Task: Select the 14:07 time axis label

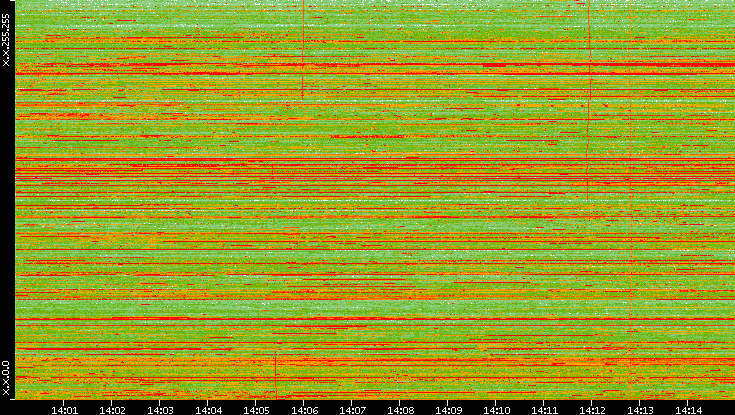Action: pos(352,411)
